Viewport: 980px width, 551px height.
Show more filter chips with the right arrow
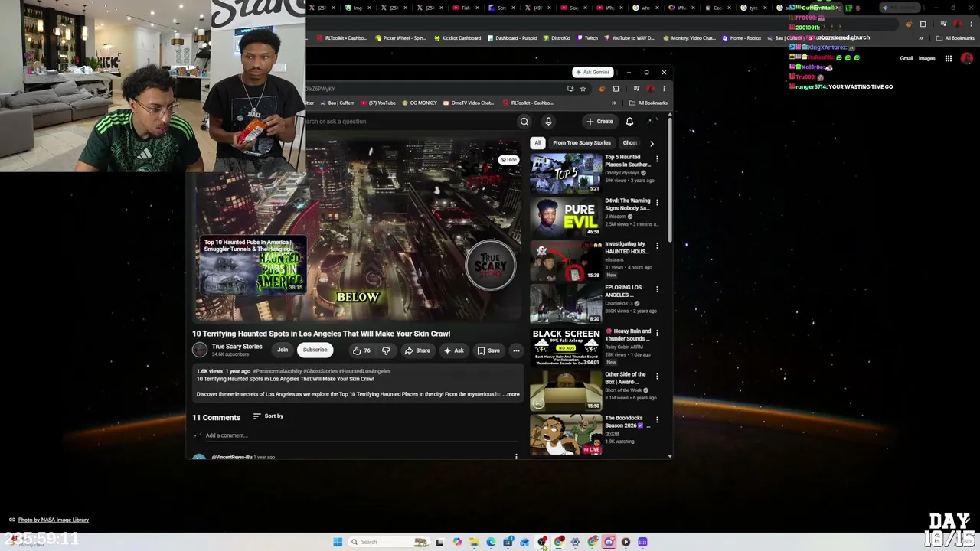652,143
